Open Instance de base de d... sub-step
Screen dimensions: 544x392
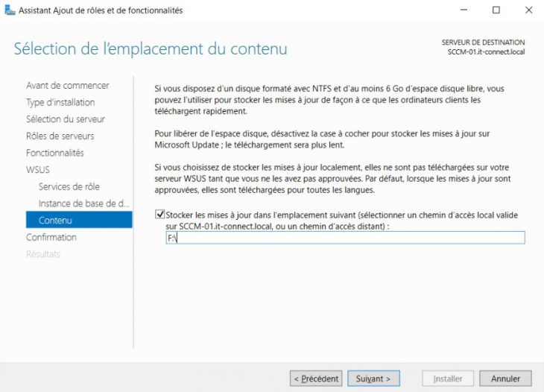(x=84, y=203)
